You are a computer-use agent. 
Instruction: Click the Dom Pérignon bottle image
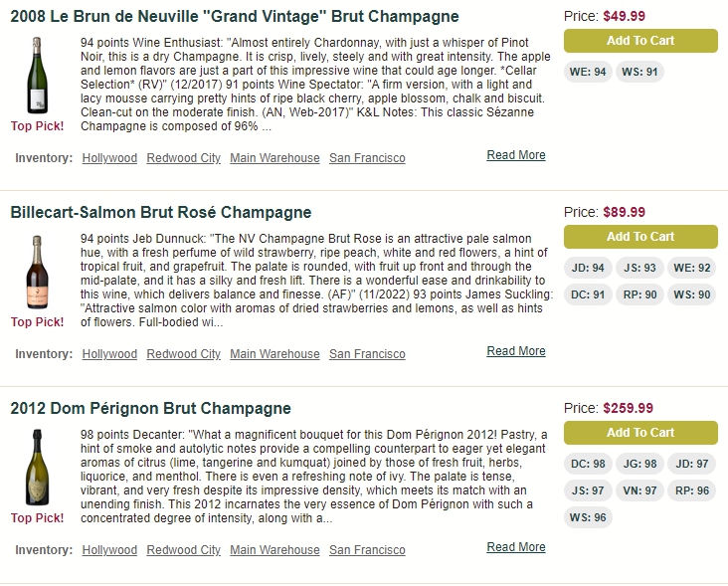point(37,468)
